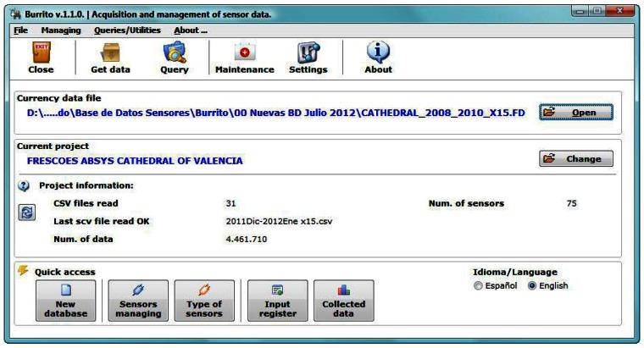Open Type of sensors quick access
This screenshot has height=348, width=644.
click(x=203, y=301)
